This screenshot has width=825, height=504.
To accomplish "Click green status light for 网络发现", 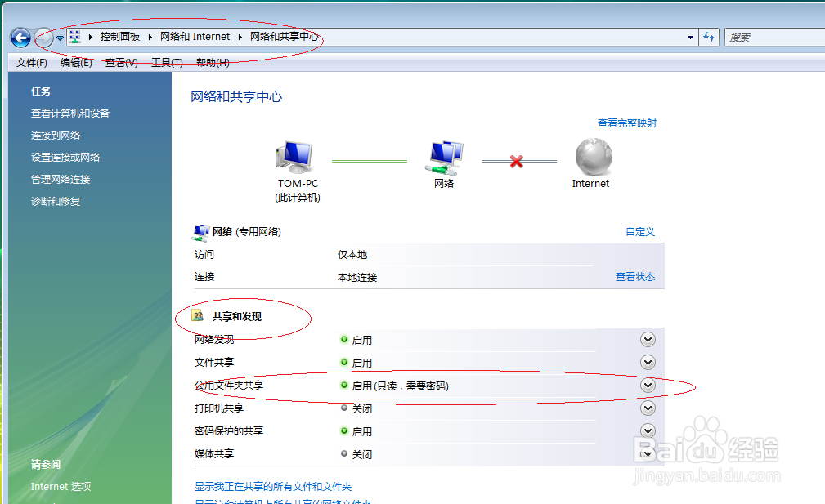I will (x=344, y=339).
